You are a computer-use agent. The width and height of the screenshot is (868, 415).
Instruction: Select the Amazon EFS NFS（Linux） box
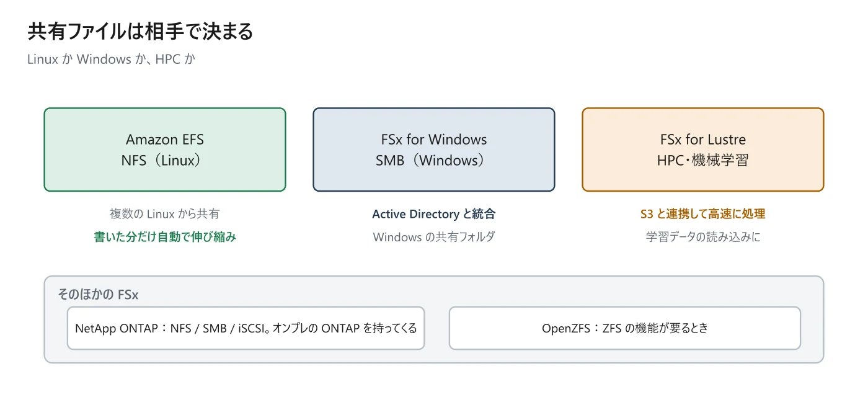(x=165, y=149)
